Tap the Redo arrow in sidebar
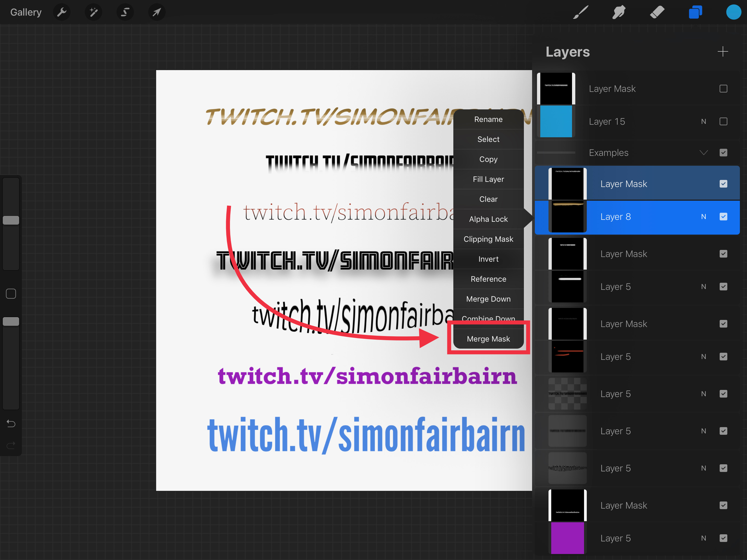 (x=11, y=445)
